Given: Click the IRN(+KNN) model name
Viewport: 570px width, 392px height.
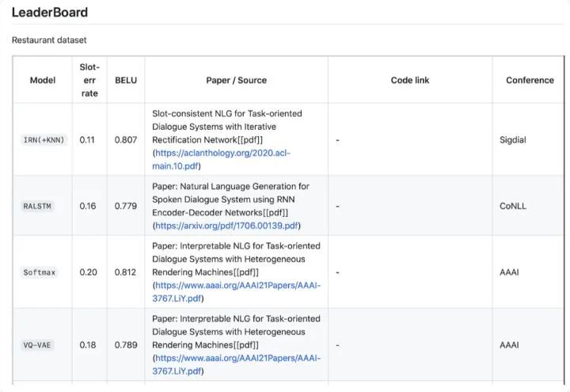Looking at the screenshot, I should point(44,140).
